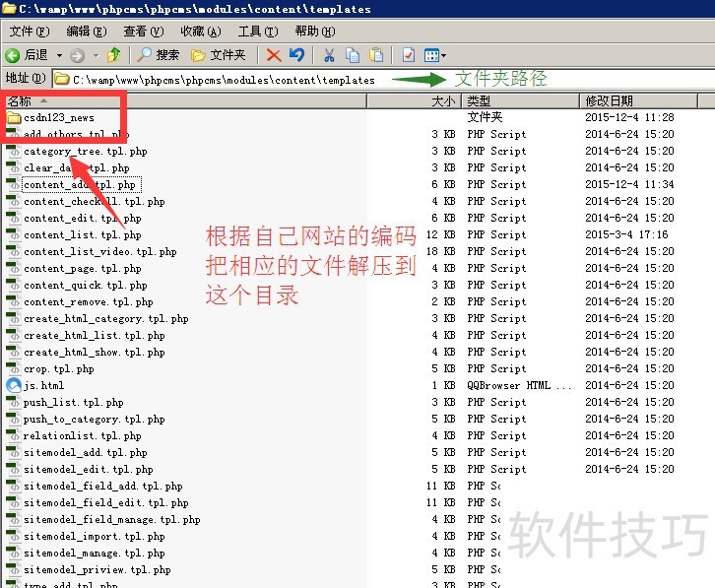Image resolution: width=715 pixels, height=588 pixels.
Task: Select file push_to_category.tpl.php
Action: pos(95,420)
